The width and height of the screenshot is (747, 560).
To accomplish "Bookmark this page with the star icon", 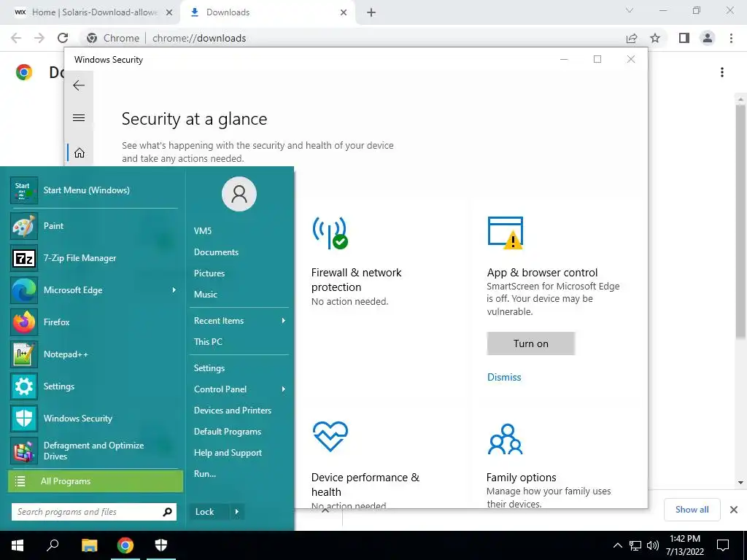I will point(656,38).
